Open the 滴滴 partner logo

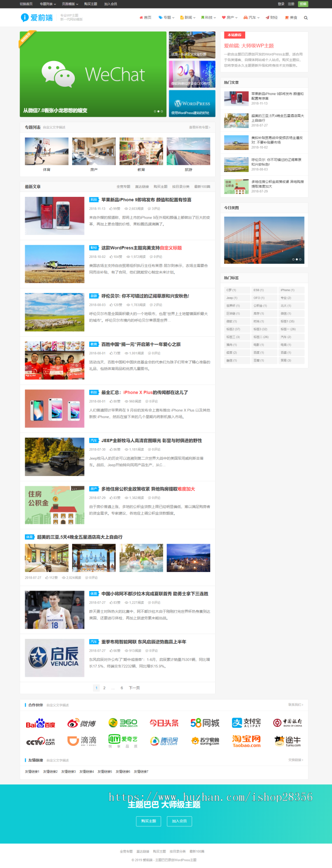point(81,741)
